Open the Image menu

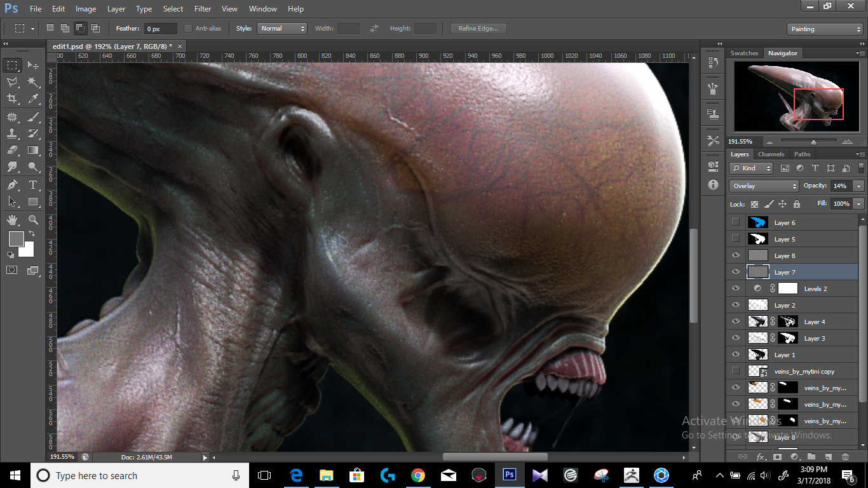click(86, 9)
